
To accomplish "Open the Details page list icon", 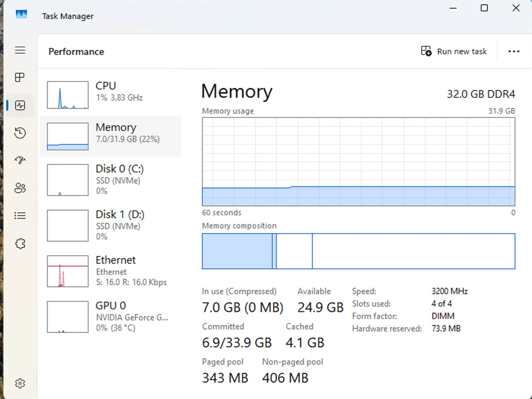I will click(x=20, y=216).
